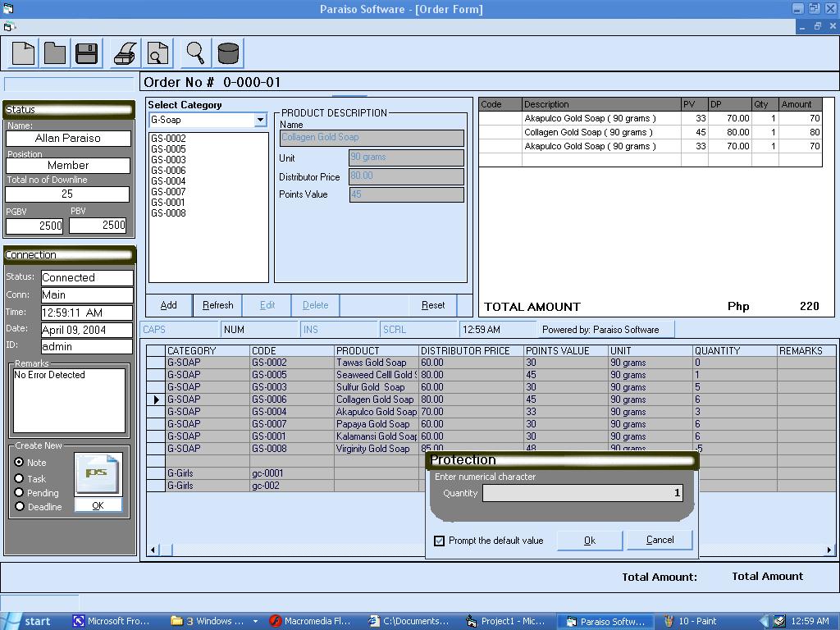840x630 pixels.
Task: Click the Refresh button
Action: [x=218, y=305]
